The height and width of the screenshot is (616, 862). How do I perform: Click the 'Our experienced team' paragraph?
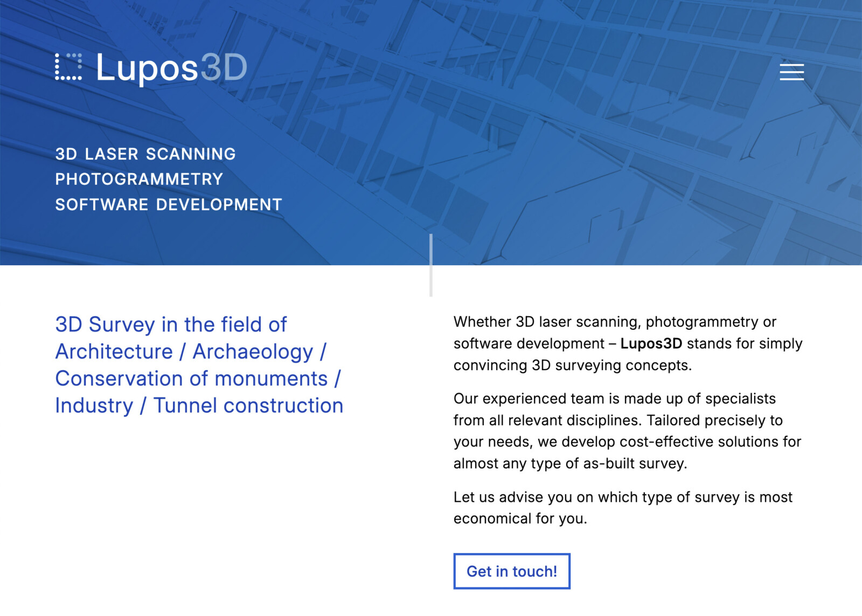627,431
